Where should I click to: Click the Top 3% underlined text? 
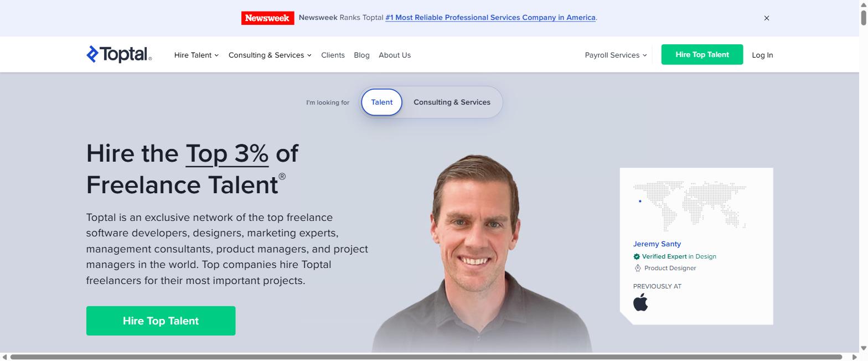(x=227, y=153)
